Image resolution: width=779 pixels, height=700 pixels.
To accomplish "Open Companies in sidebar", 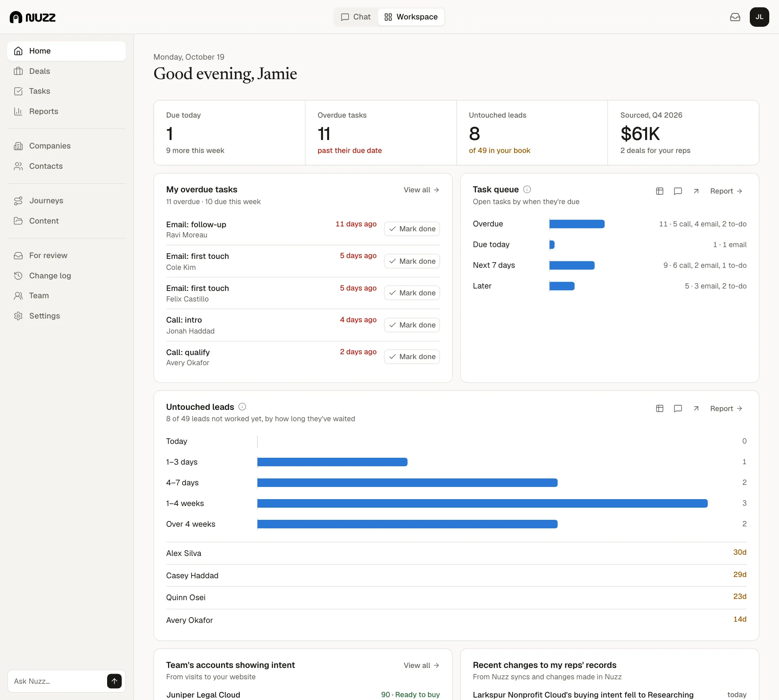I will tap(67, 146).
